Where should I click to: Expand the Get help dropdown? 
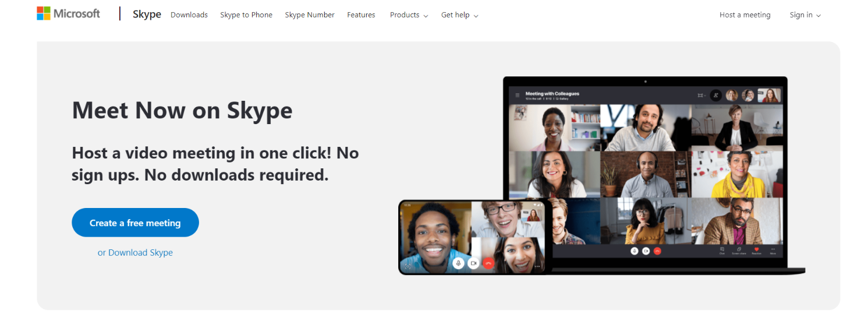459,15
